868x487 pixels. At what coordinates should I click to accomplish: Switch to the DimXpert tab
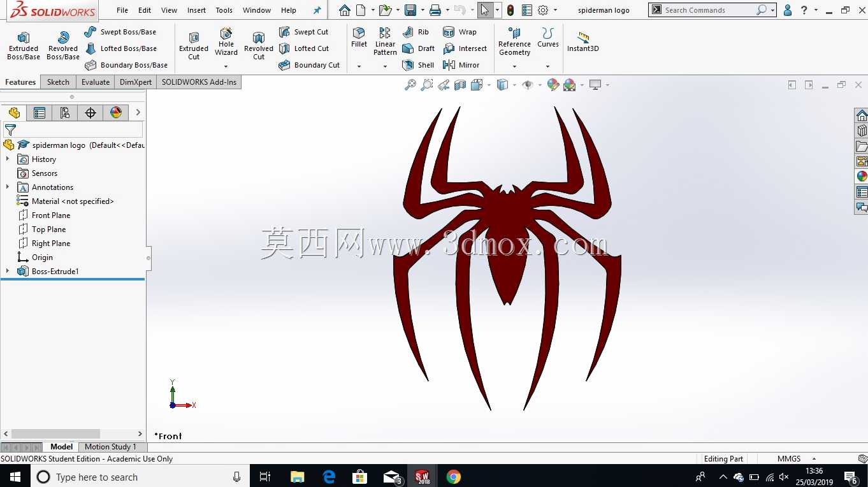(x=136, y=82)
